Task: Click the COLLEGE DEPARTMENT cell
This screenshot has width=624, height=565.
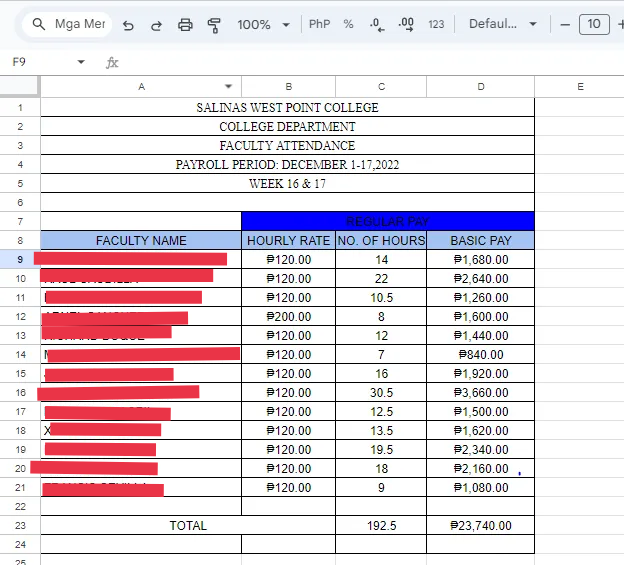Action: click(x=287, y=127)
